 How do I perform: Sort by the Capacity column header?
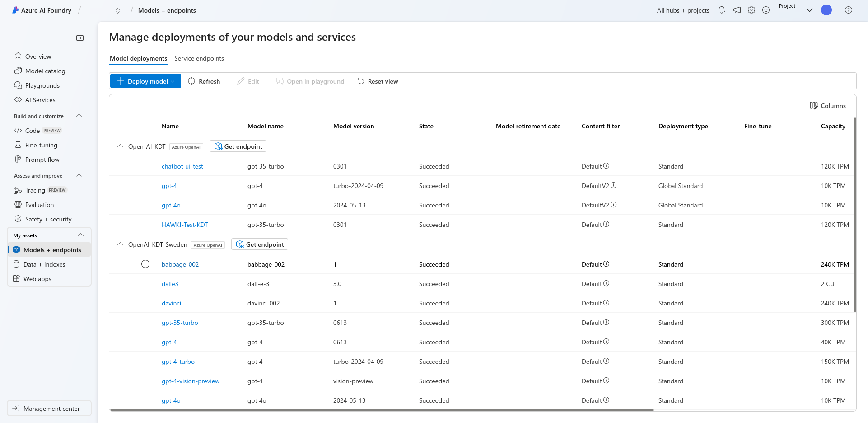833,126
